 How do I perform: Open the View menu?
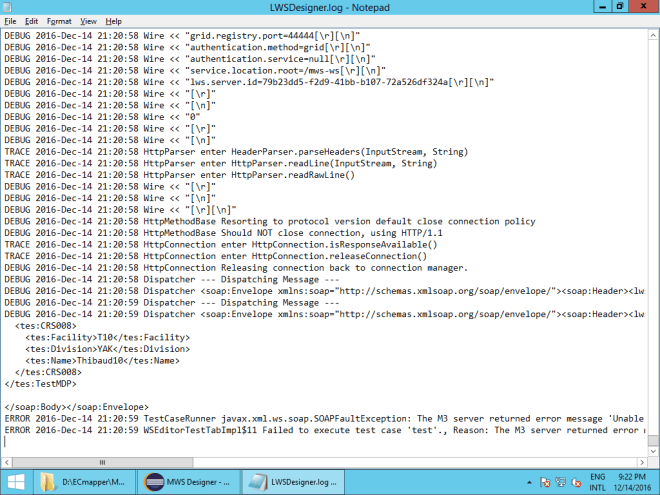pos(88,20)
